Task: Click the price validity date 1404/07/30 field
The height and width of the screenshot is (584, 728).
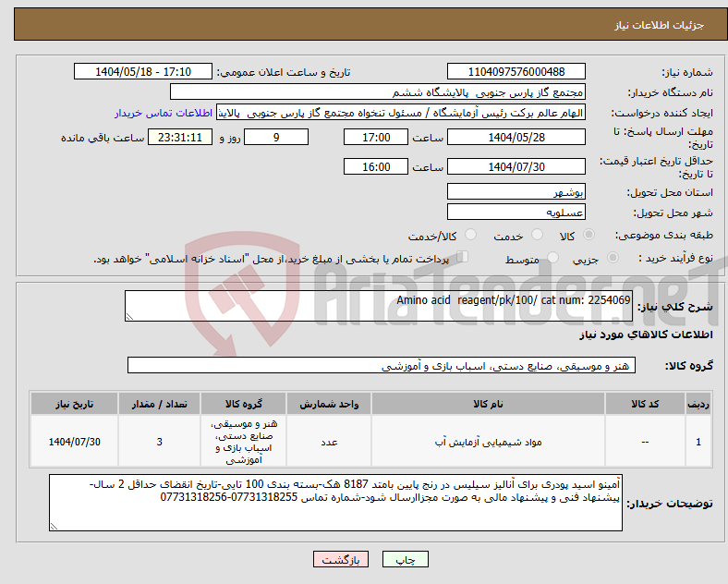Action: (516, 166)
